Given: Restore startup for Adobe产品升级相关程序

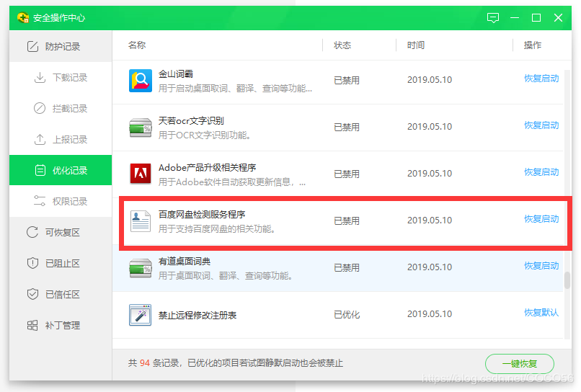Looking at the screenshot, I should click(541, 172).
